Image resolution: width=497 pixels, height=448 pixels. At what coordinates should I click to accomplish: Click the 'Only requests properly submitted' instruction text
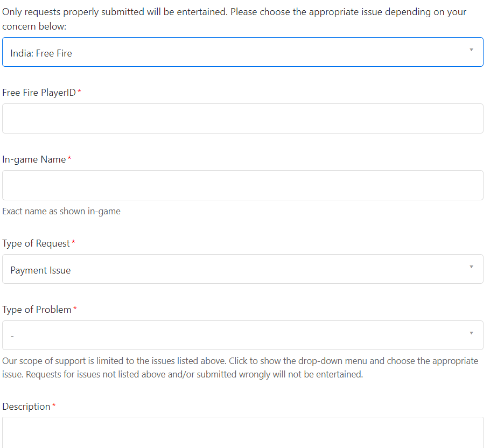point(234,19)
